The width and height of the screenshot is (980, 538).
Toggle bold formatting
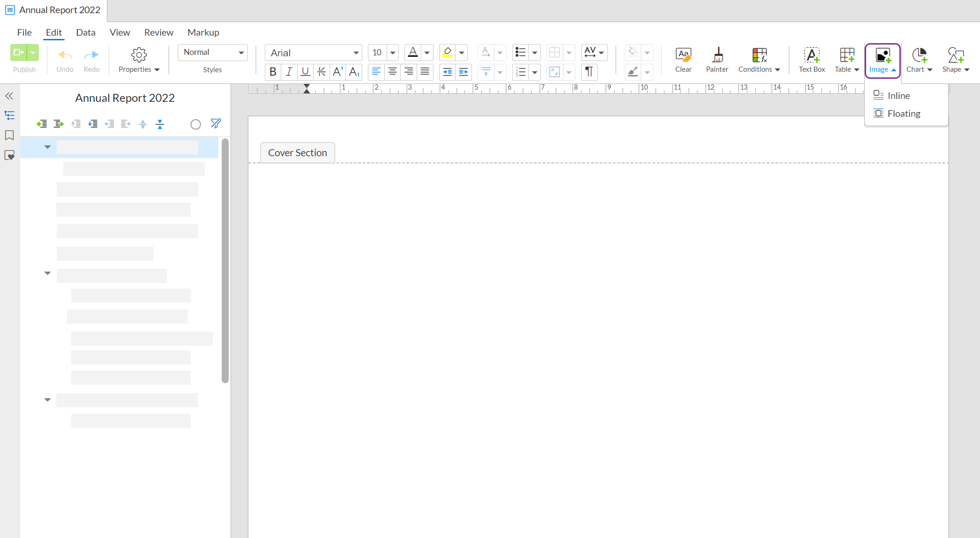point(273,72)
